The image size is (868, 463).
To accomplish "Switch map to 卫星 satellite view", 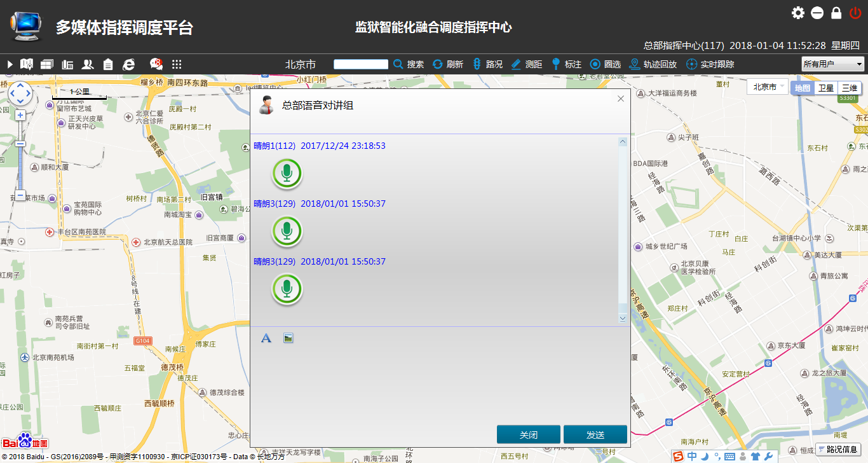I will 825,88.
